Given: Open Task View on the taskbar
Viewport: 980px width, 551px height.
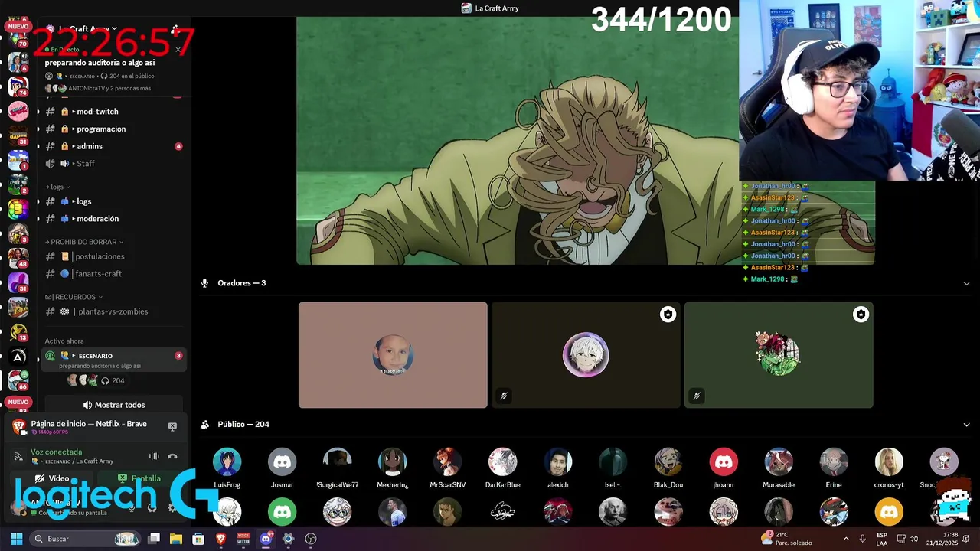Looking at the screenshot, I should click(x=153, y=539).
